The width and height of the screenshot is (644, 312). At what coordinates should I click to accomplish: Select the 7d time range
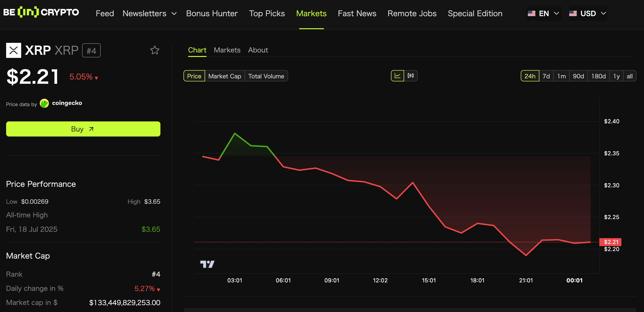click(x=546, y=76)
